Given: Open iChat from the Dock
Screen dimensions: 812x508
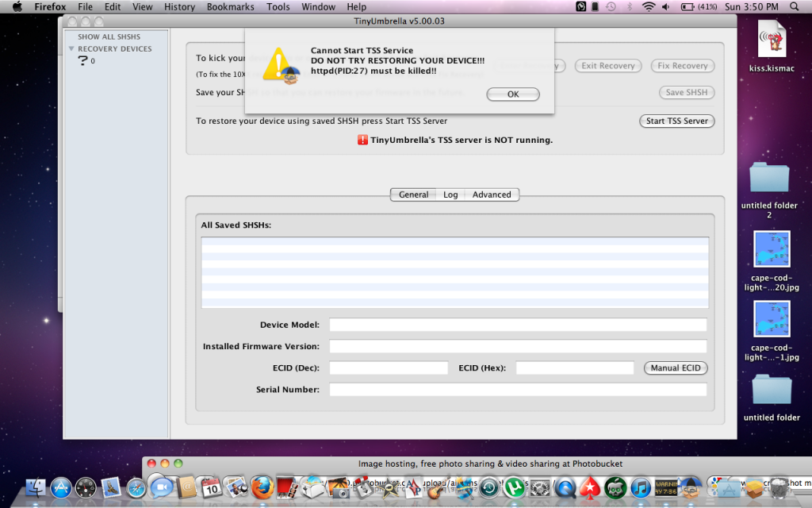Looking at the screenshot, I should (161, 487).
